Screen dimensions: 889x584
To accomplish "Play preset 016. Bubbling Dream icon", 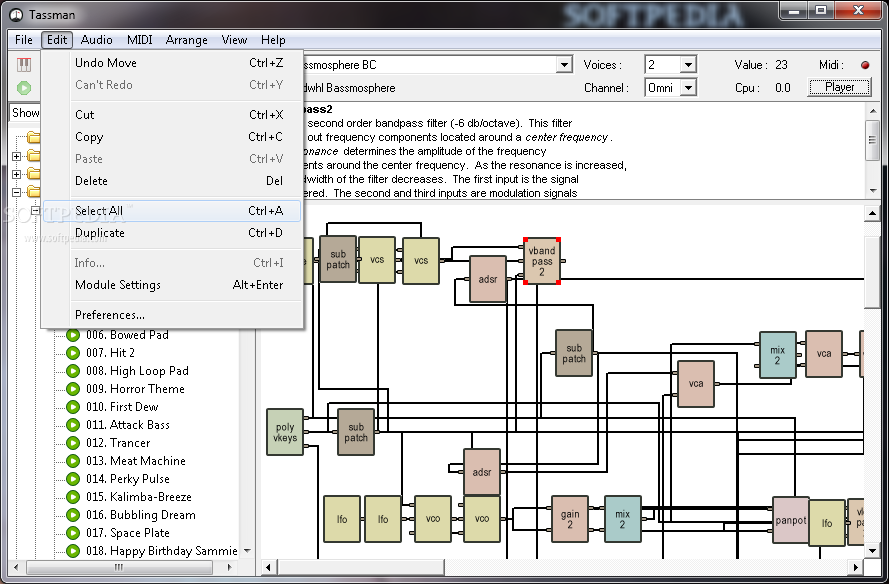I will click(73, 515).
